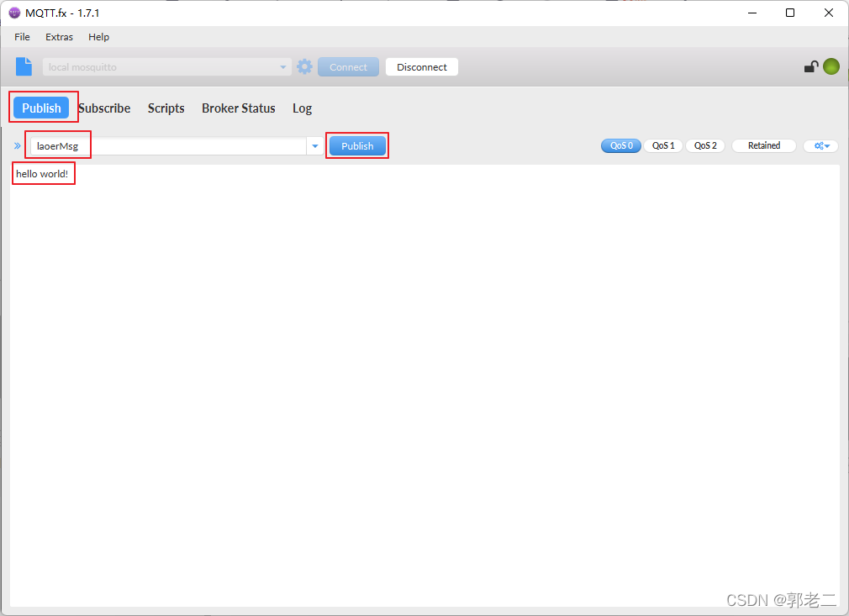Click the MQTT.fx app icon in title bar
This screenshot has width=849, height=616.
(x=14, y=13)
